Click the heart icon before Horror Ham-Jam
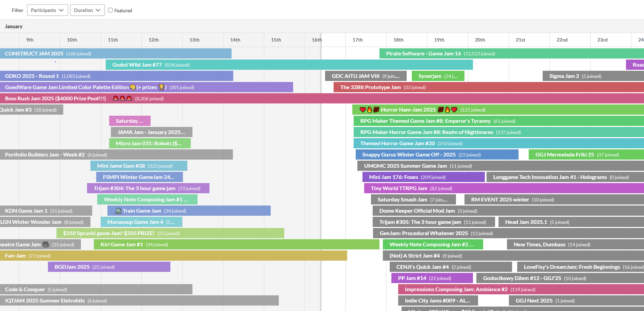Screen dimensions: 644x311 pos(362,110)
